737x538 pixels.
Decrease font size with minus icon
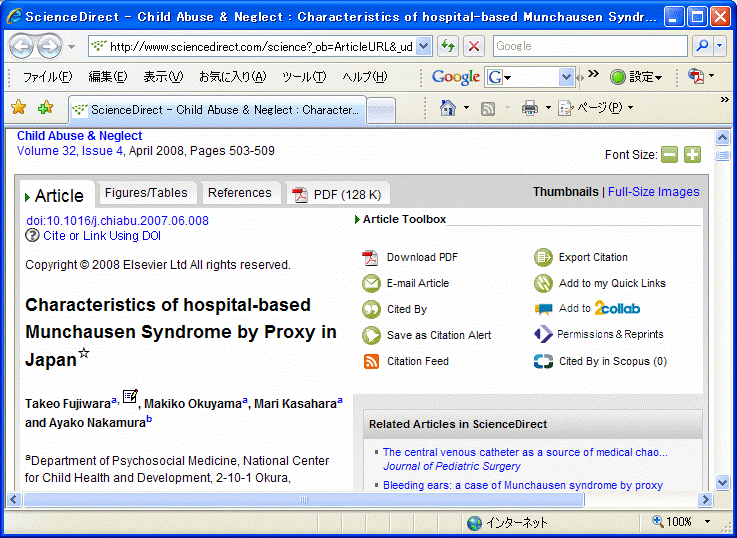(x=669, y=154)
